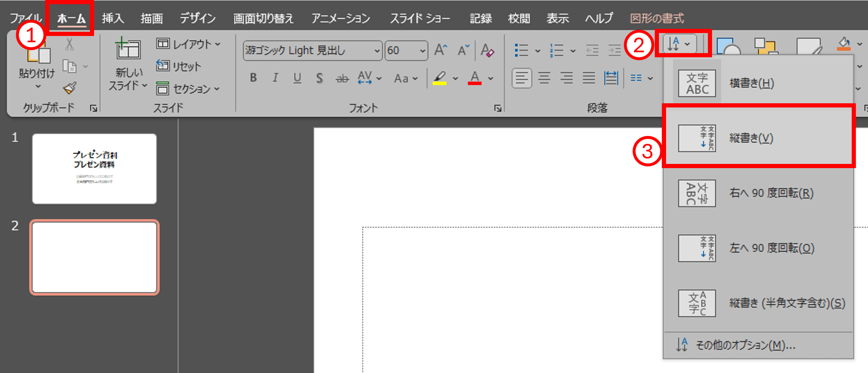Center align text
Image resolution: width=868 pixels, height=373 pixels.
(544, 78)
